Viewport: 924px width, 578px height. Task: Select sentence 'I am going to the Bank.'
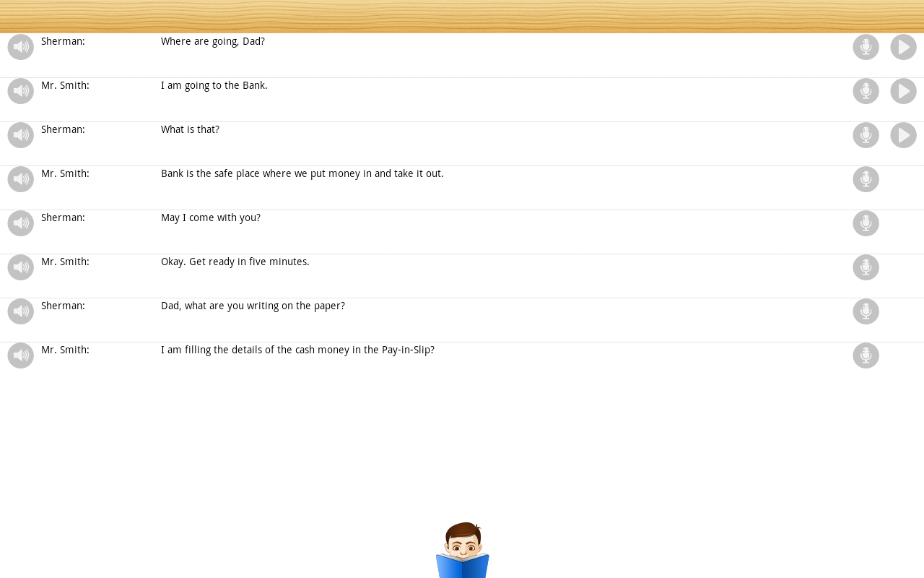[x=214, y=86]
